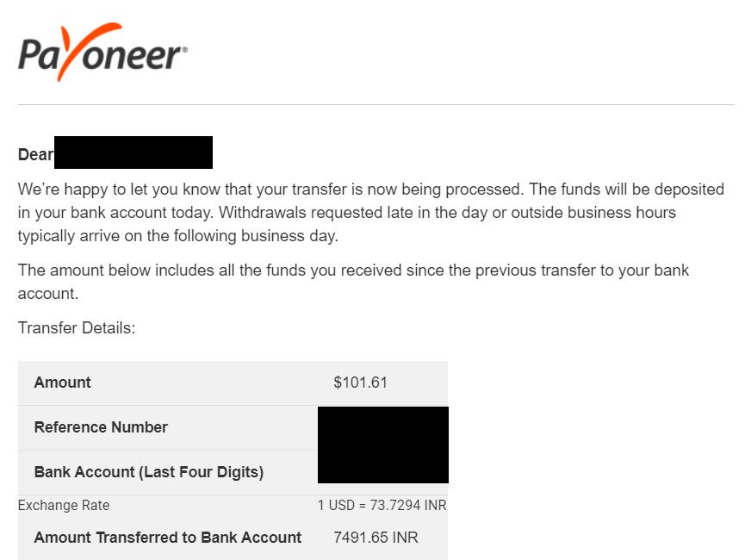Image resolution: width=745 pixels, height=560 pixels.
Task: Select the Reference Number label
Action: (x=101, y=427)
